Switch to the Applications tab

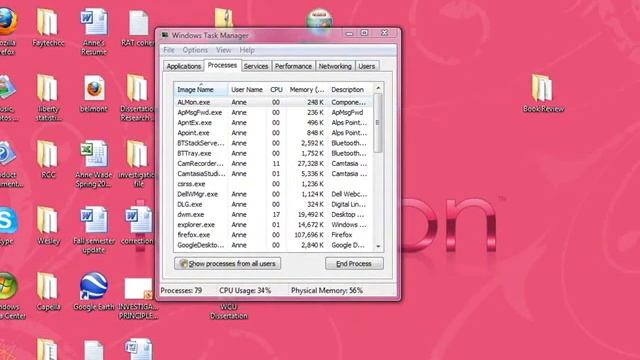click(184, 66)
